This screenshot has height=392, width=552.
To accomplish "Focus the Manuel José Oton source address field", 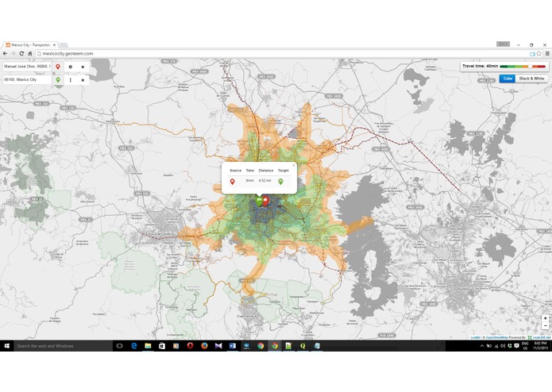I will pyautogui.click(x=28, y=67).
